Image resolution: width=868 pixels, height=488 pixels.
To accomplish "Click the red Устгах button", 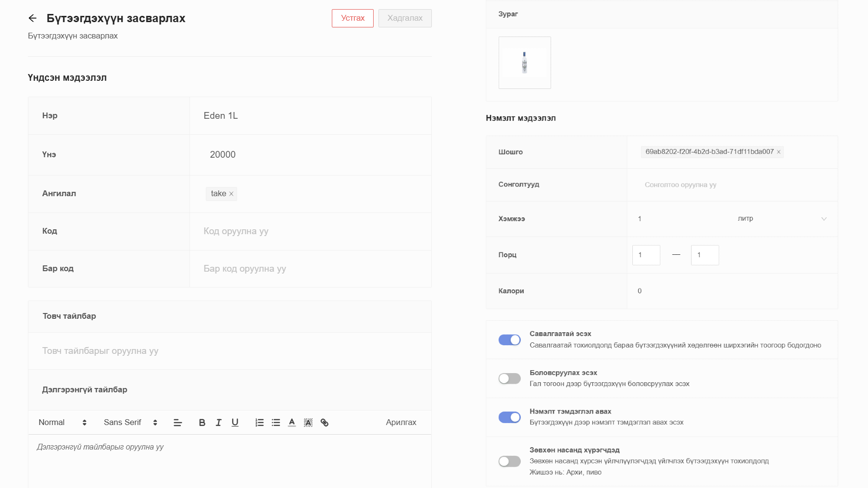I will click(x=352, y=18).
